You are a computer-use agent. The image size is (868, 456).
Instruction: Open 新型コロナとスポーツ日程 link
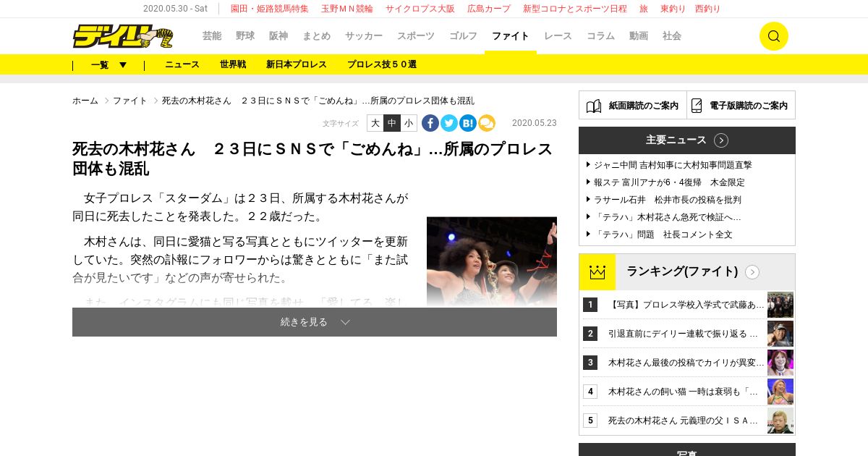pyautogui.click(x=575, y=9)
